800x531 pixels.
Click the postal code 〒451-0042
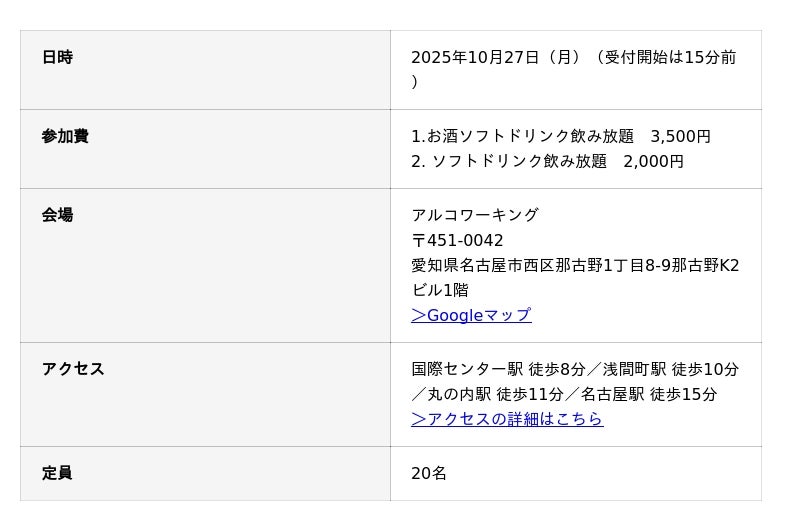coord(457,241)
